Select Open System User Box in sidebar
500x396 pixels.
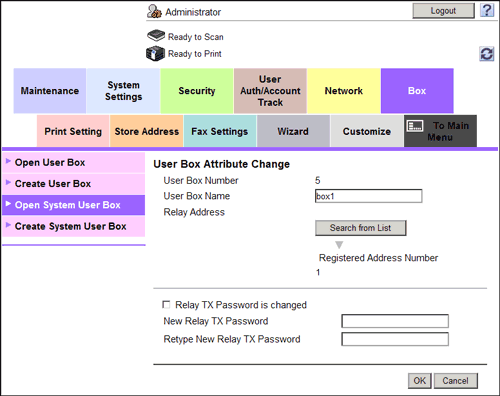[x=74, y=205]
